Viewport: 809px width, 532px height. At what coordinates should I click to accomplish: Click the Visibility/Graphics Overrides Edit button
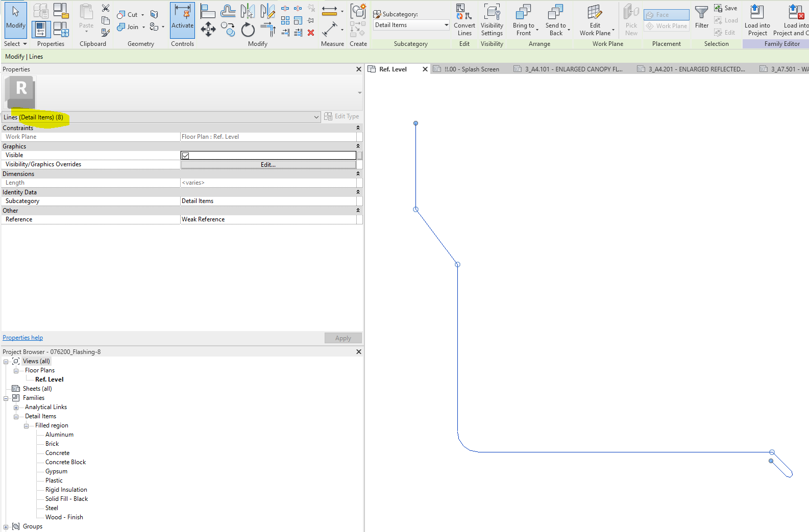[x=268, y=164]
